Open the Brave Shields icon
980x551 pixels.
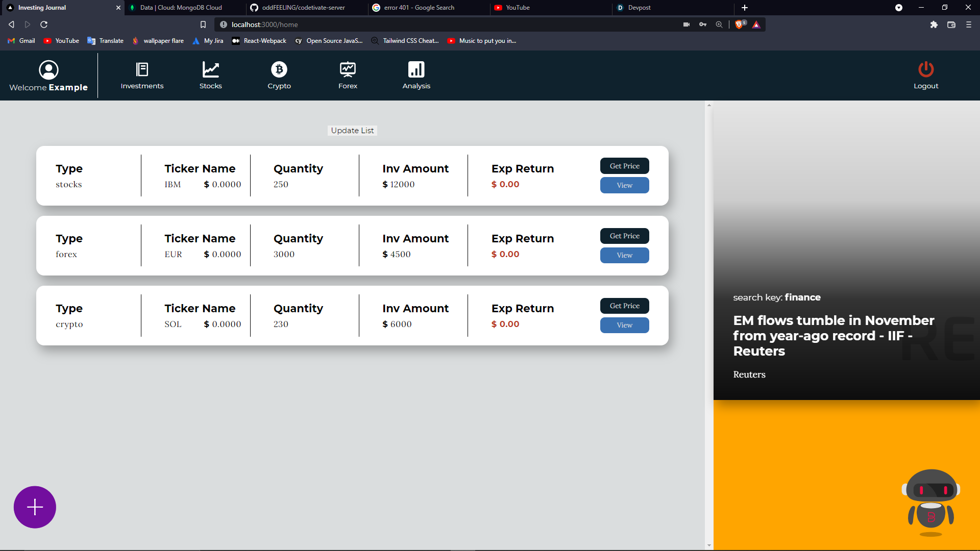click(739, 24)
